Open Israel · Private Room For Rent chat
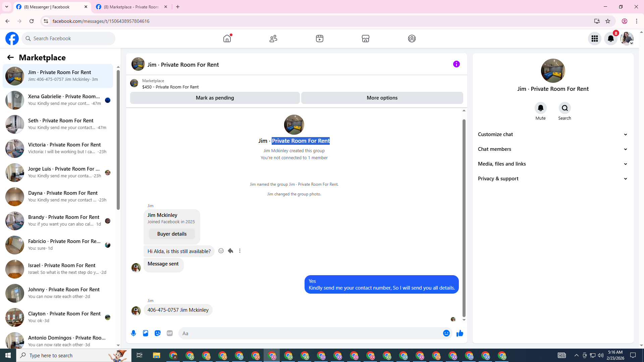Viewport: 644px width, 362px height. coord(58,269)
